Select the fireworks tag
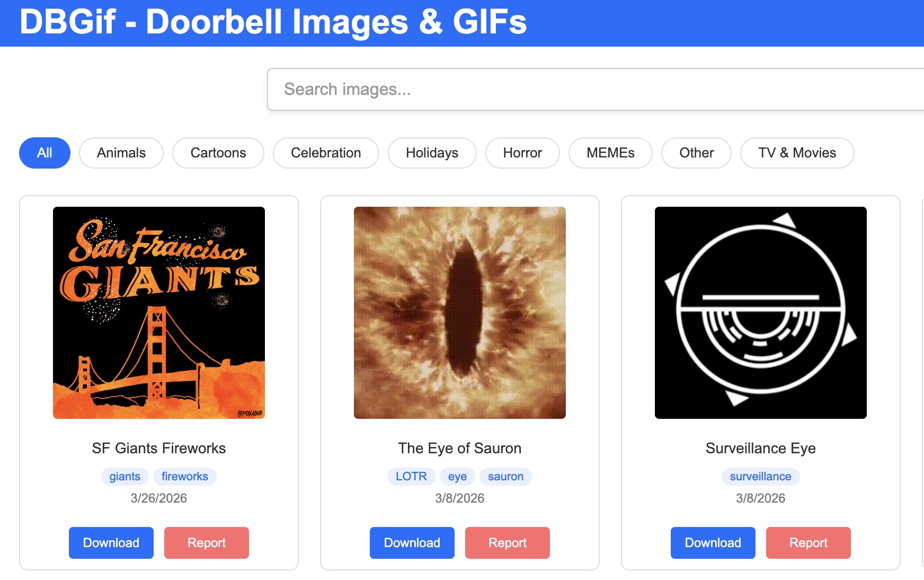 [184, 476]
